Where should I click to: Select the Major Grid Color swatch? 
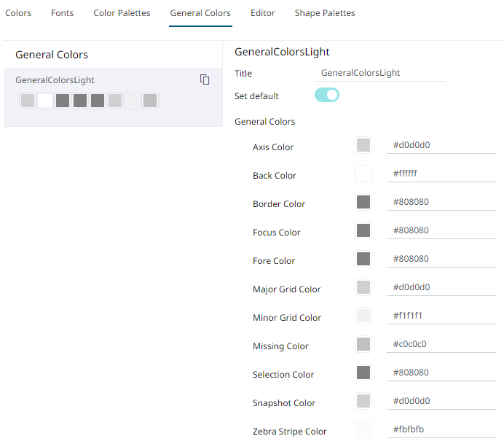(363, 287)
